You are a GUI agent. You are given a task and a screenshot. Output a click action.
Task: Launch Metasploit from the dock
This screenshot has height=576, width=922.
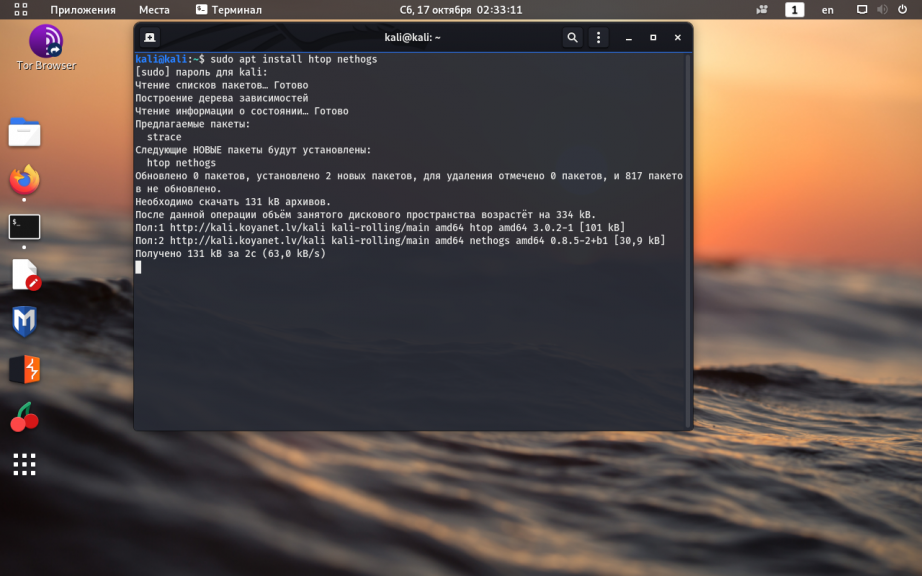pos(24,322)
